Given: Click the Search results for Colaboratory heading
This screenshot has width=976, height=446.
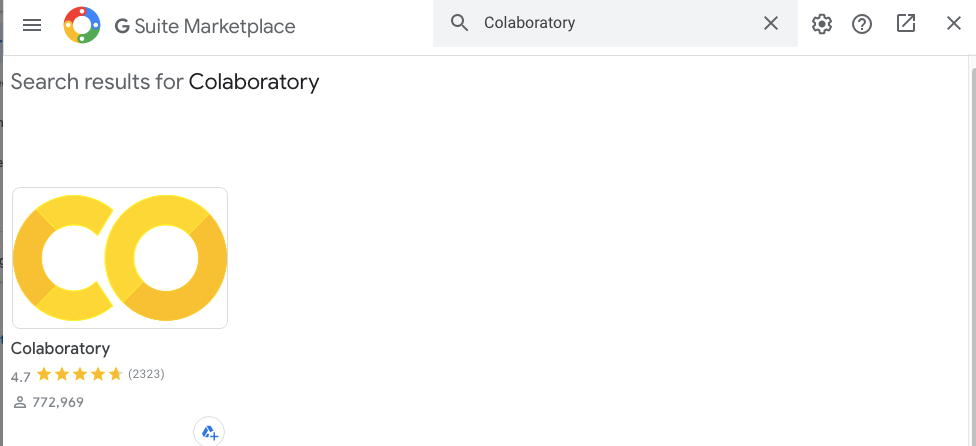Looking at the screenshot, I should [x=165, y=81].
